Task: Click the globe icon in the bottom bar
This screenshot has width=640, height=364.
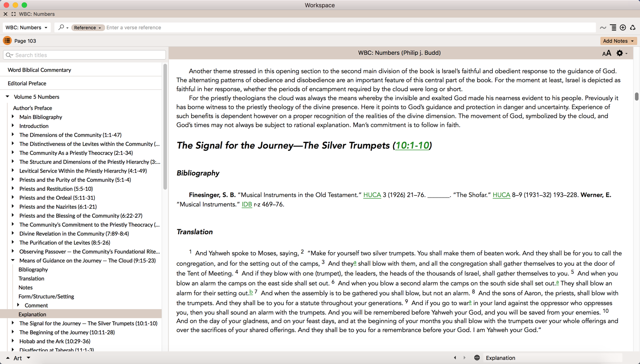Action: point(477,358)
